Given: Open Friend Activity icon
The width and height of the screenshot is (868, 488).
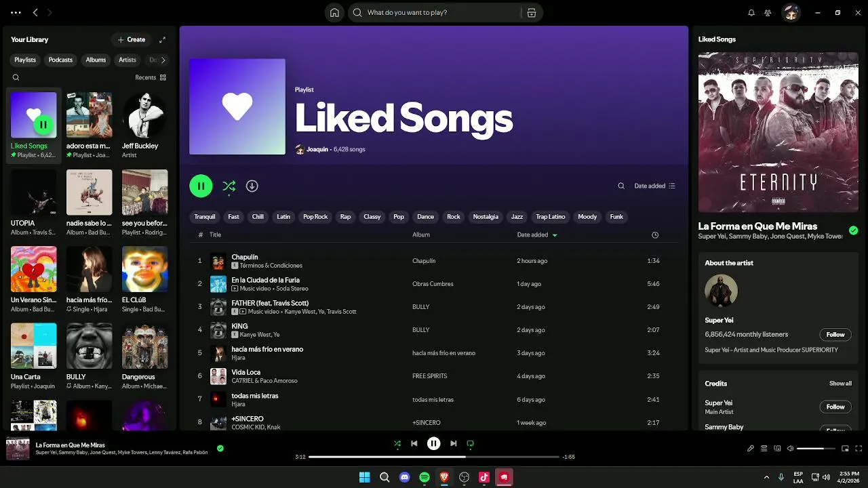Looking at the screenshot, I should click(768, 12).
